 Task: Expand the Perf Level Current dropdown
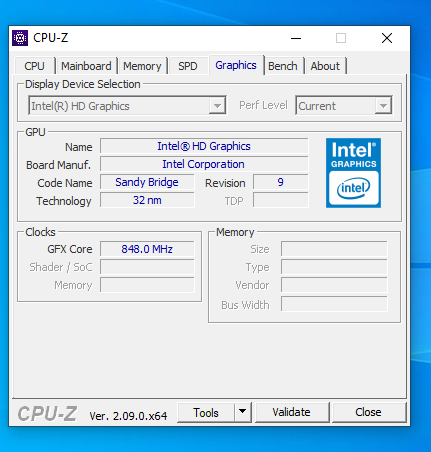click(343, 106)
